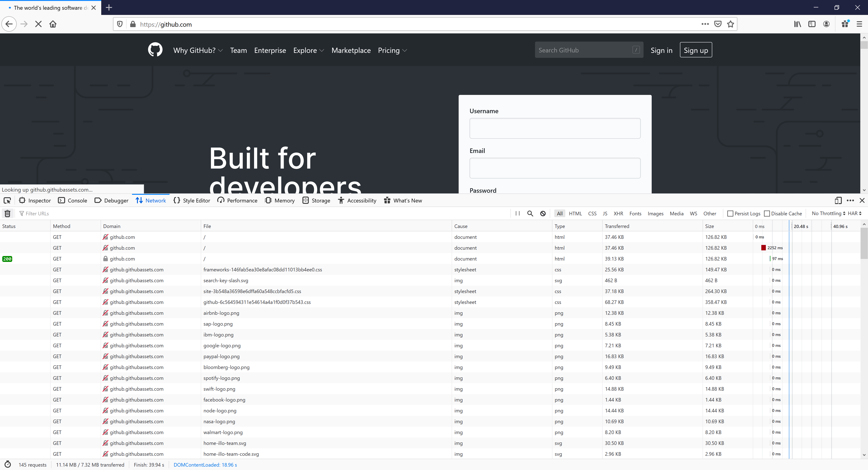Screen dimensions: 868x470
Task: Open request blocking panel
Action: (x=543, y=214)
